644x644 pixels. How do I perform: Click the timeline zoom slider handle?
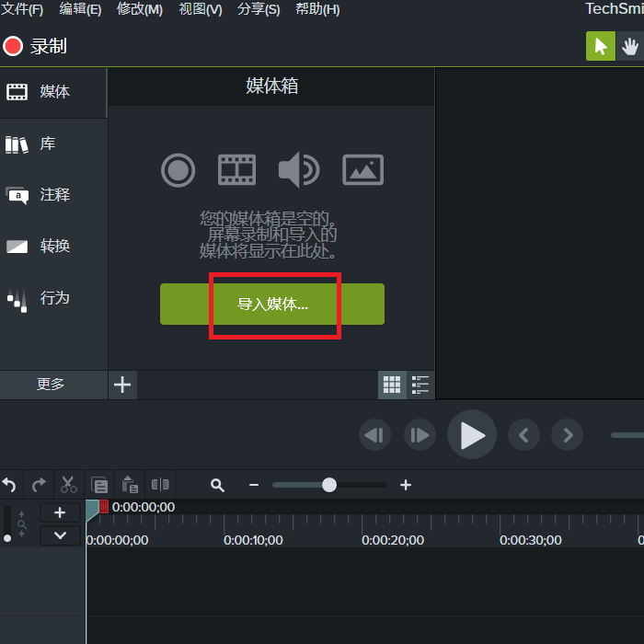329,485
